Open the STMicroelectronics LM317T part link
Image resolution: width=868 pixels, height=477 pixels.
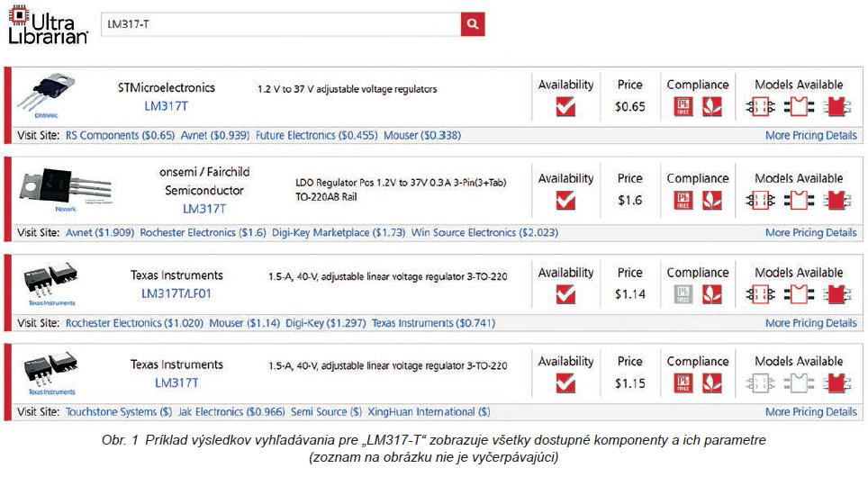(166, 106)
